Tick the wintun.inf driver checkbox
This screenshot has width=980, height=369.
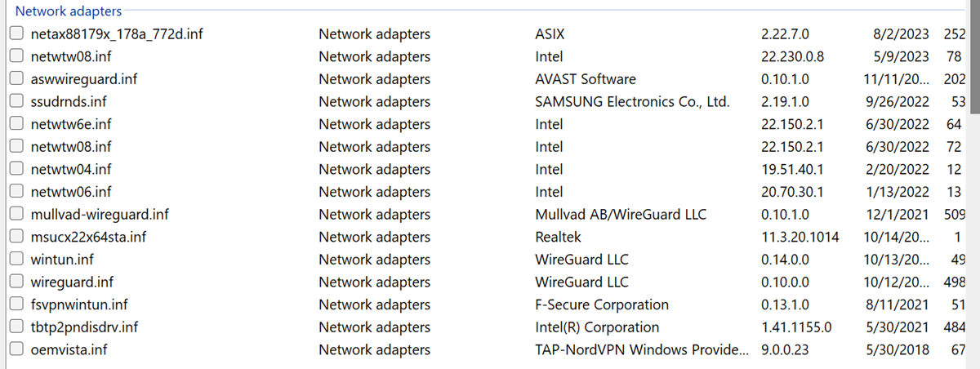[16, 260]
